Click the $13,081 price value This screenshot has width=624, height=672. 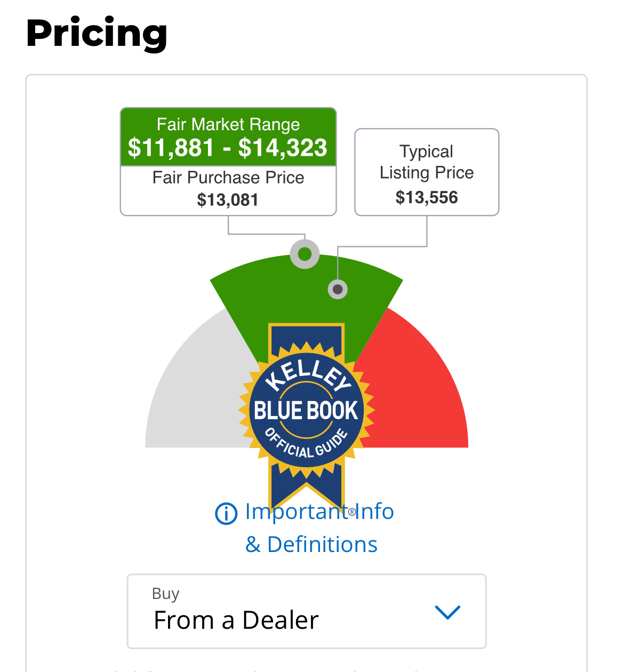[x=228, y=200]
